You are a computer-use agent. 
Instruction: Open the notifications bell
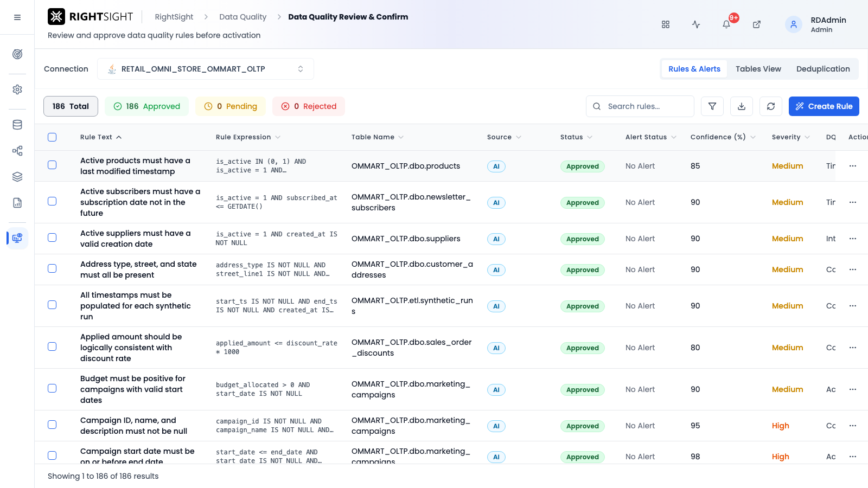coord(726,24)
